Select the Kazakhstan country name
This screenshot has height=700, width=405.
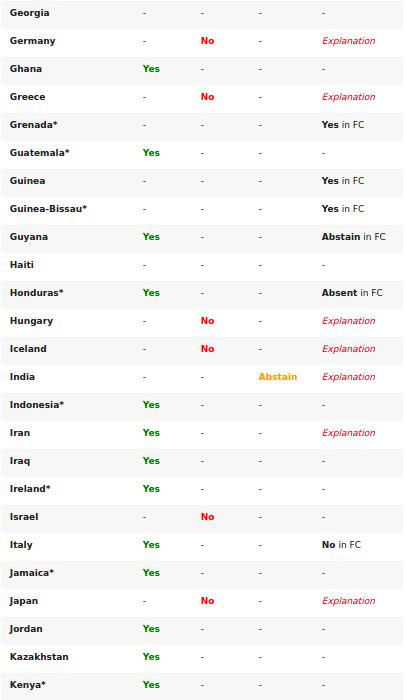click(x=39, y=657)
